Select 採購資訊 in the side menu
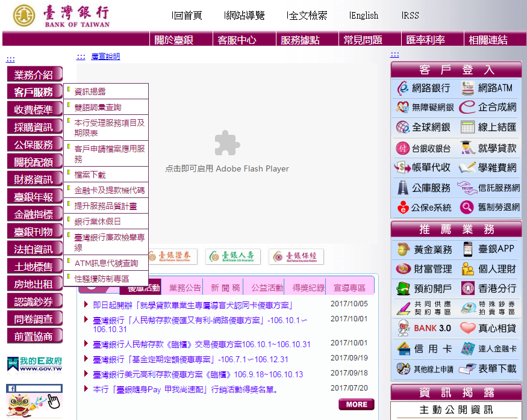Image resolution: width=527 pixels, height=420 pixels. point(34,126)
